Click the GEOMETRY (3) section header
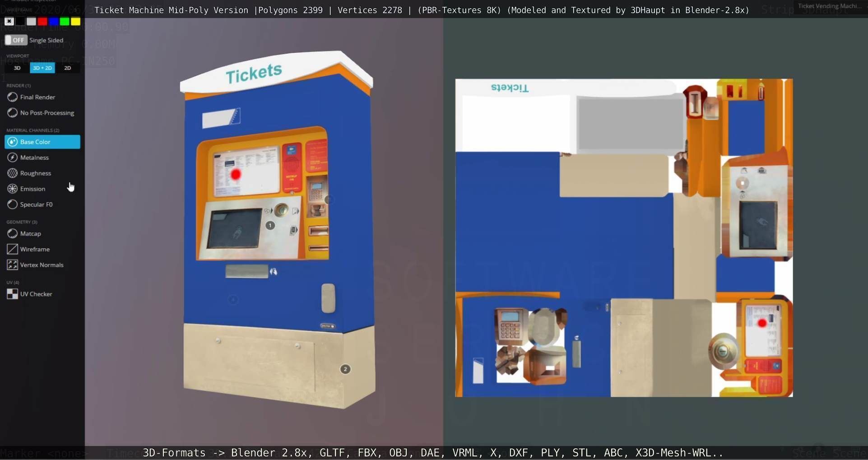Viewport: 868px width, 460px height. click(x=22, y=222)
